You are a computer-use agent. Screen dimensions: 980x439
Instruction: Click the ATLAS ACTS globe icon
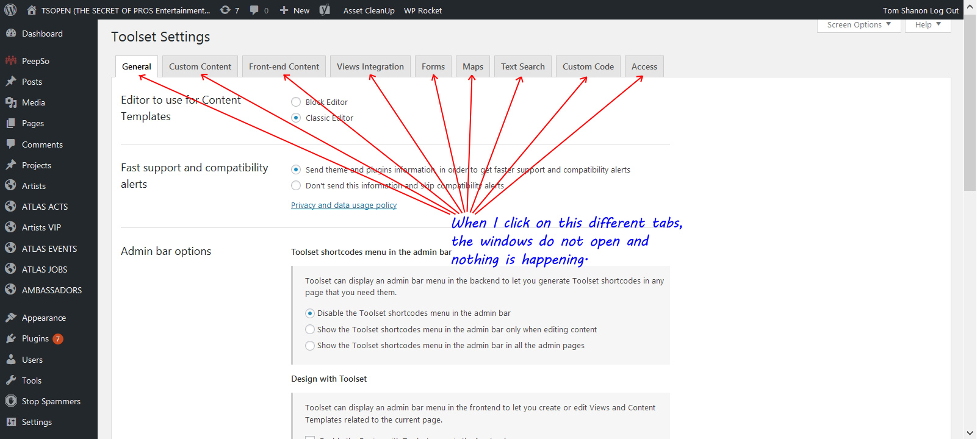point(10,207)
